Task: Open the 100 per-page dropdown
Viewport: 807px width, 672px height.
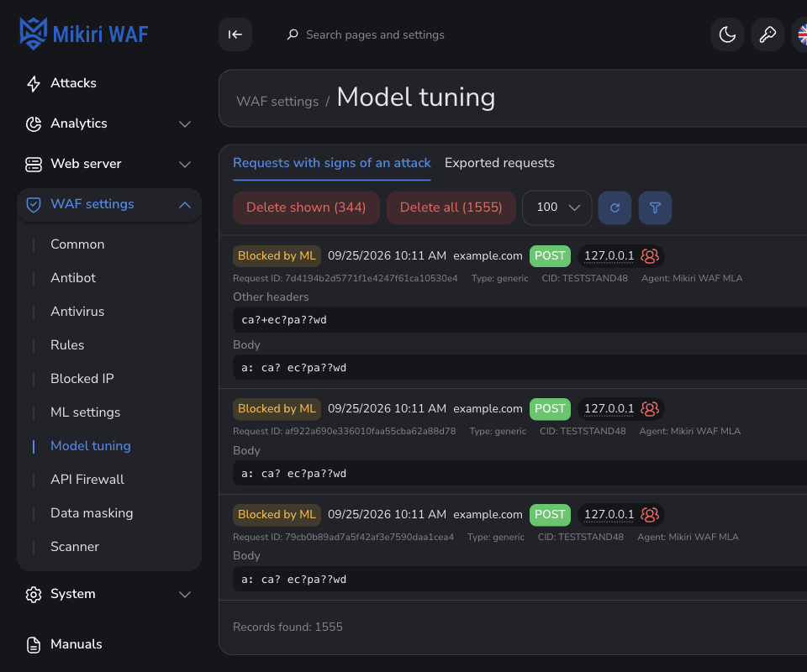Action: tap(556, 207)
